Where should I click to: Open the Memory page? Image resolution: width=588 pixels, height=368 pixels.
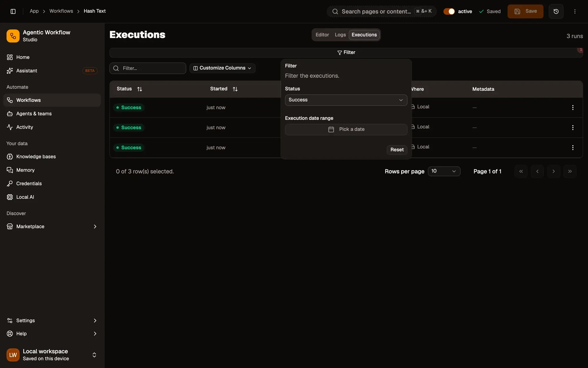[52, 170]
